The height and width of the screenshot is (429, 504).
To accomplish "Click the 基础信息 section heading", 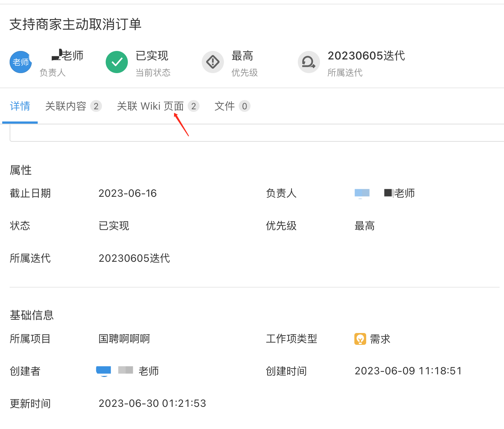I will (32, 315).
